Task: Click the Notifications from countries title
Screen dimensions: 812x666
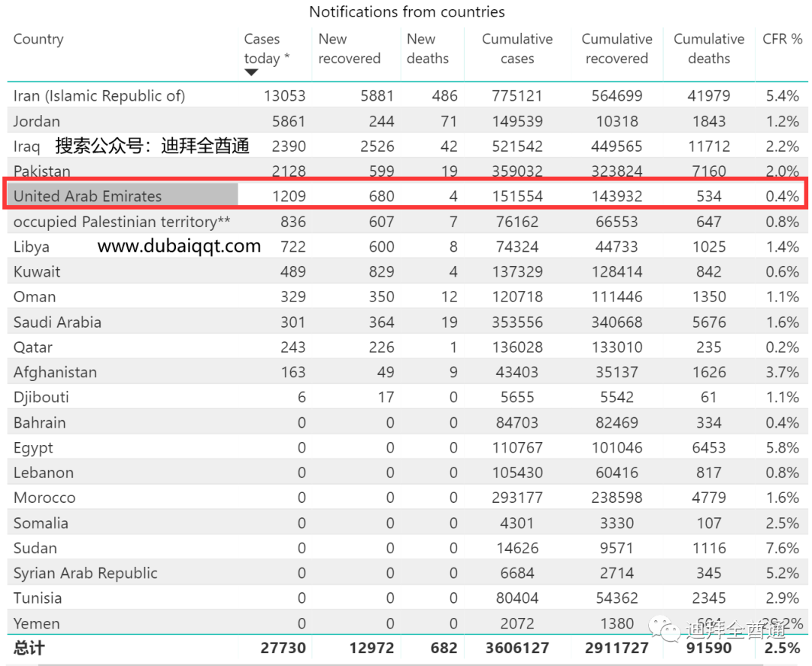Action: pyautogui.click(x=407, y=11)
